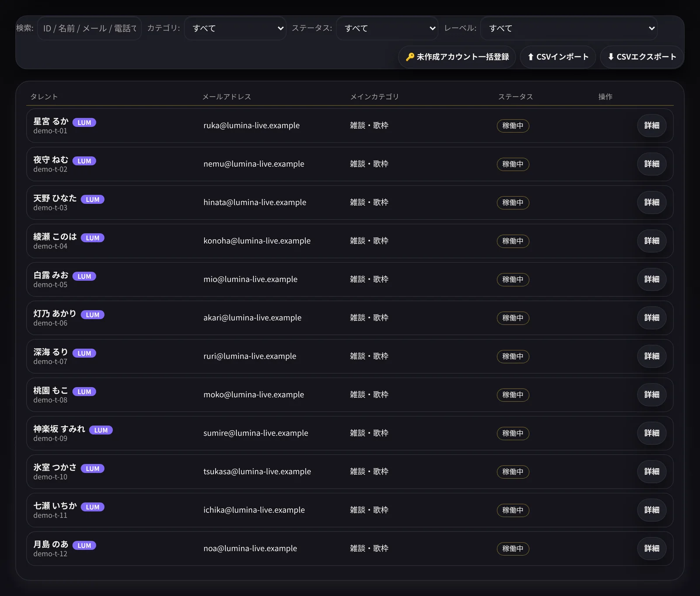
Task: Open the レーベル filter dropdown
Action: [x=569, y=28]
